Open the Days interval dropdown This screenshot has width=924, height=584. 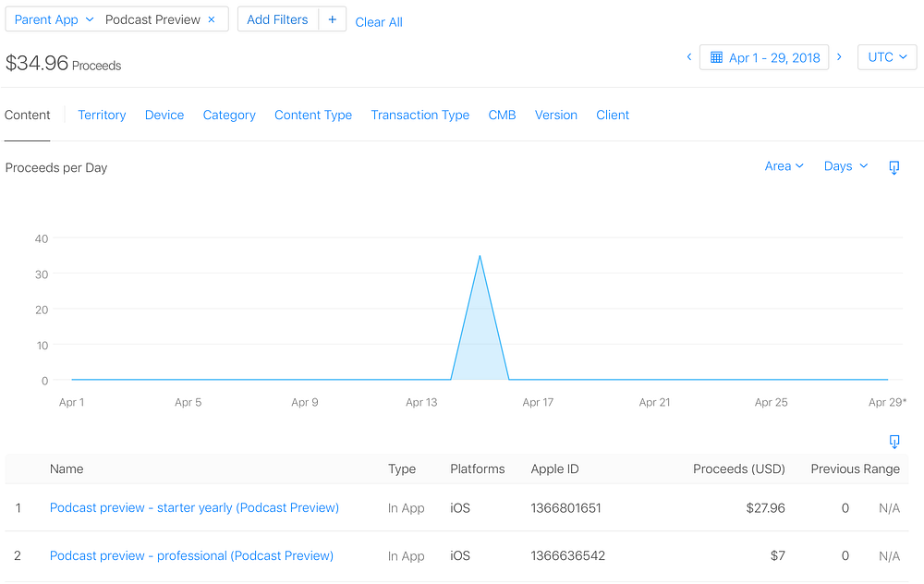click(845, 166)
